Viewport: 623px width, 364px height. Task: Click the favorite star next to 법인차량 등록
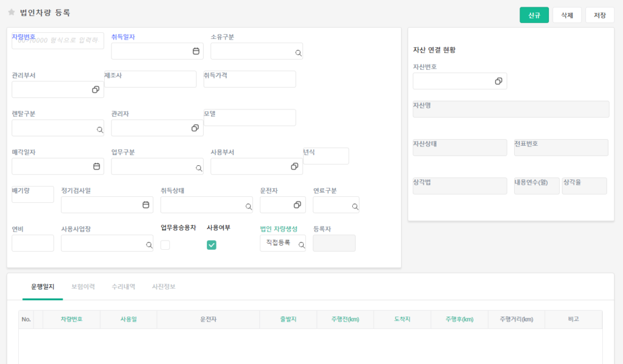pos(11,12)
